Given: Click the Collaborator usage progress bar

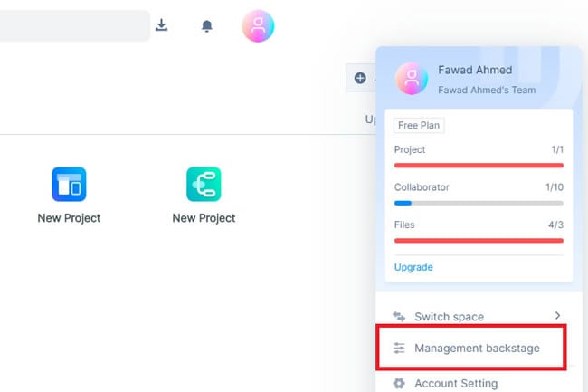Looking at the screenshot, I should point(479,203).
